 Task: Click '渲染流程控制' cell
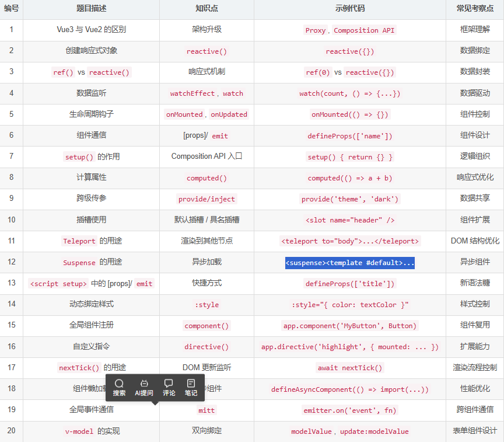475,367
